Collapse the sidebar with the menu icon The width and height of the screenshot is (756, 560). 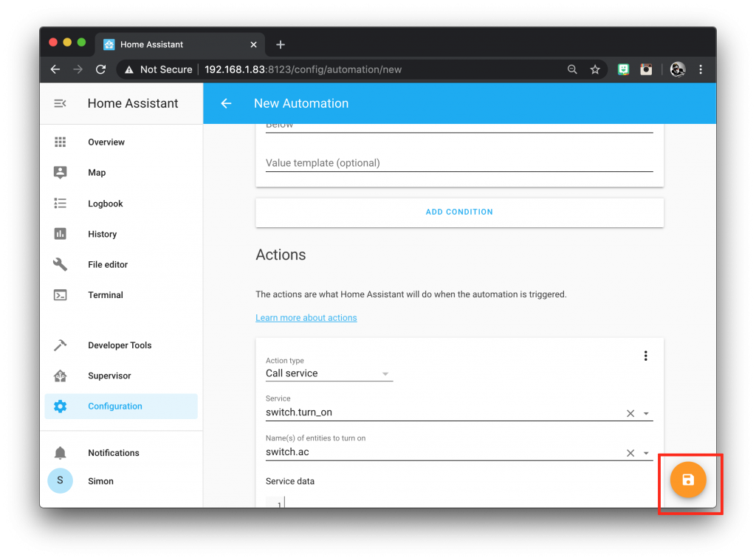pyautogui.click(x=60, y=103)
